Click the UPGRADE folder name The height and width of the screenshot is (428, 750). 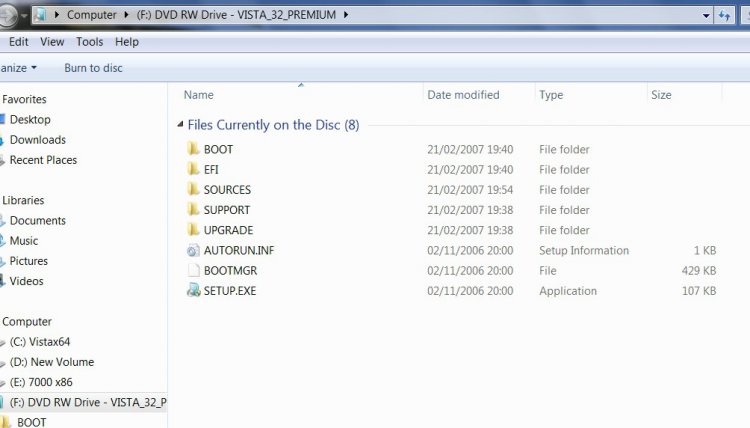[228, 230]
